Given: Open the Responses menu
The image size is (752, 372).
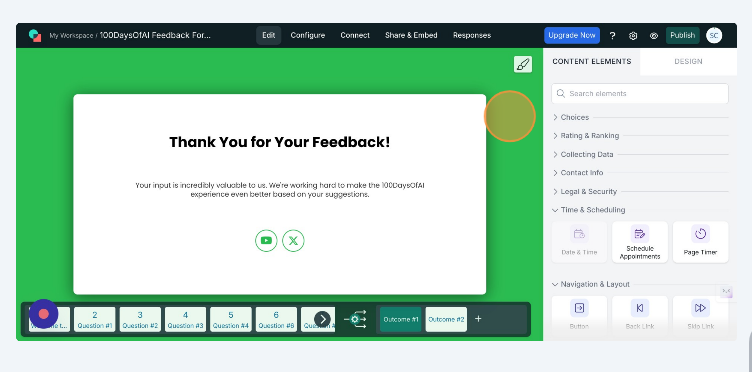Looking at the screenshot, I should (472, 35).
